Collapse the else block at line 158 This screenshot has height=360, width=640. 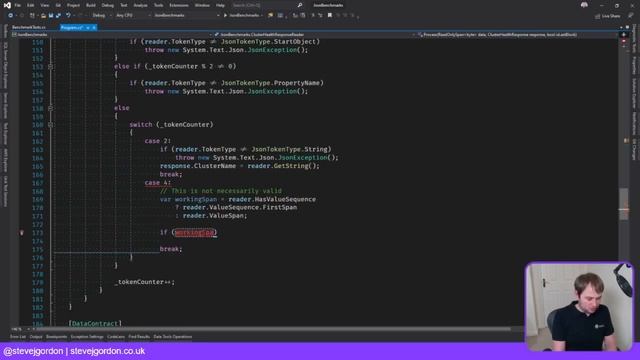click(51, 108)
